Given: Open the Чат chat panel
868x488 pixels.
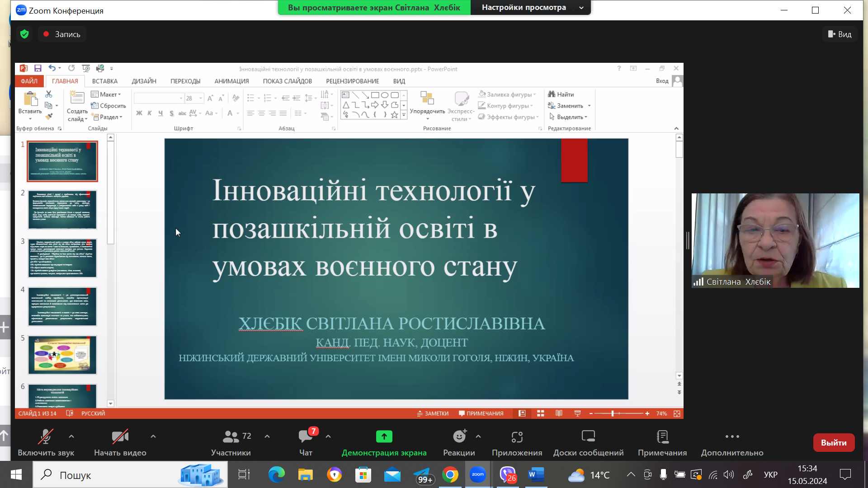Looking at the screenshot, I should coord(306,437).
